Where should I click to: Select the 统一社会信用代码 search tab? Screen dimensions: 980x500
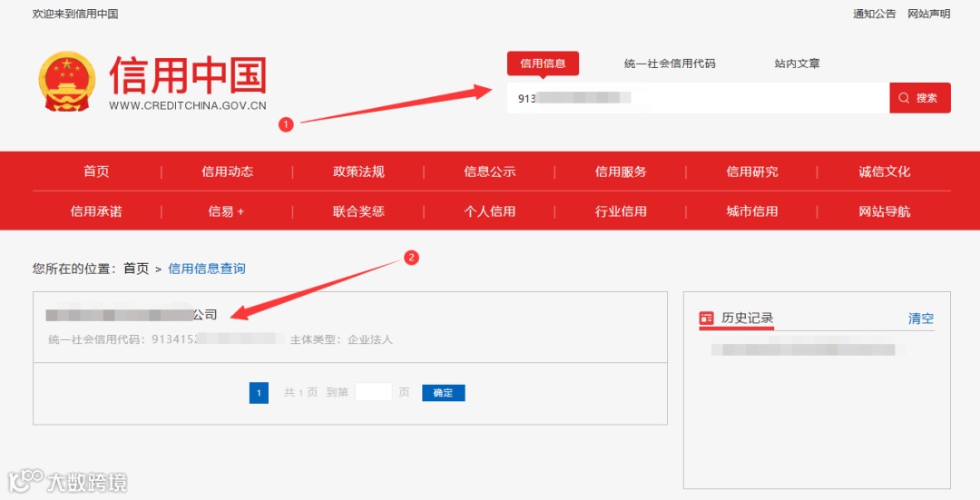tap(670, 64)
